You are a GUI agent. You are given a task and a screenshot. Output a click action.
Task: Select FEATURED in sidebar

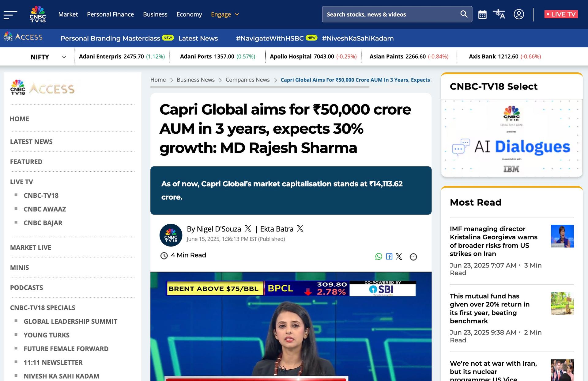point(26,162)
